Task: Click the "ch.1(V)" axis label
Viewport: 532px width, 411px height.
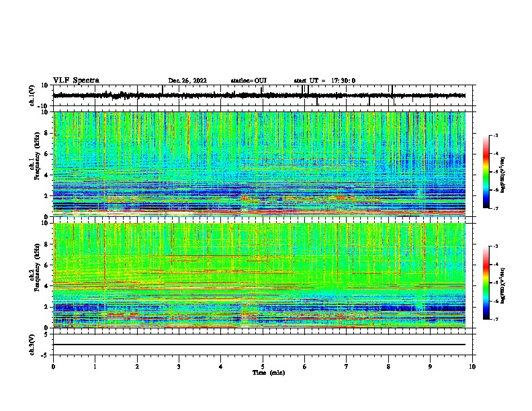Action: [x=32, y=95]
